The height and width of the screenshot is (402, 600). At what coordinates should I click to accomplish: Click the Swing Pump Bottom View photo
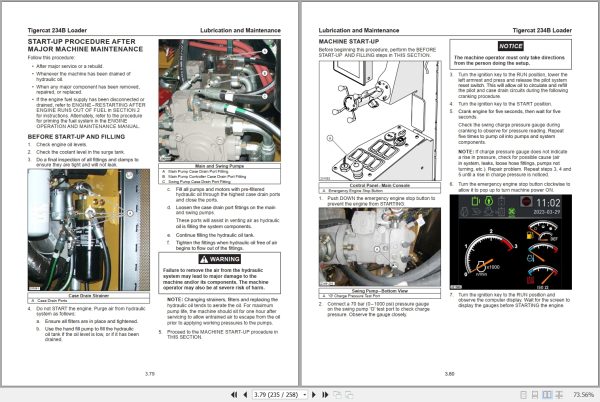click(x=380, y=247)
